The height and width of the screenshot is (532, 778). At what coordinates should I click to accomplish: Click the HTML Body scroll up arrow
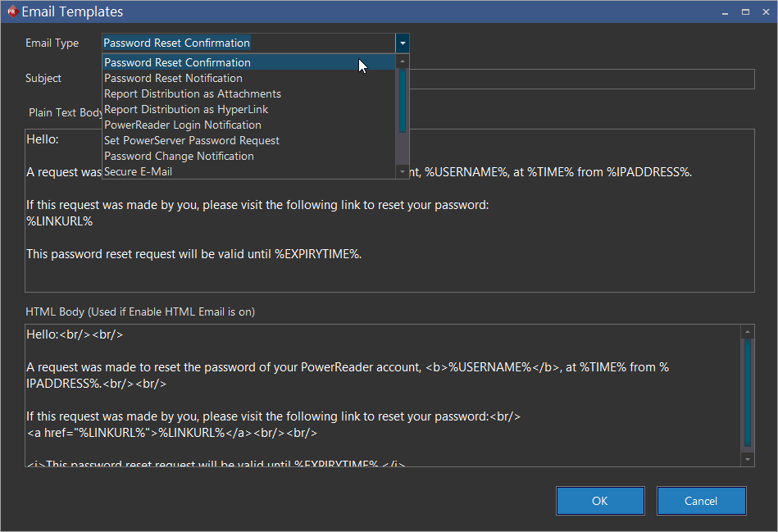click(747, 332)
